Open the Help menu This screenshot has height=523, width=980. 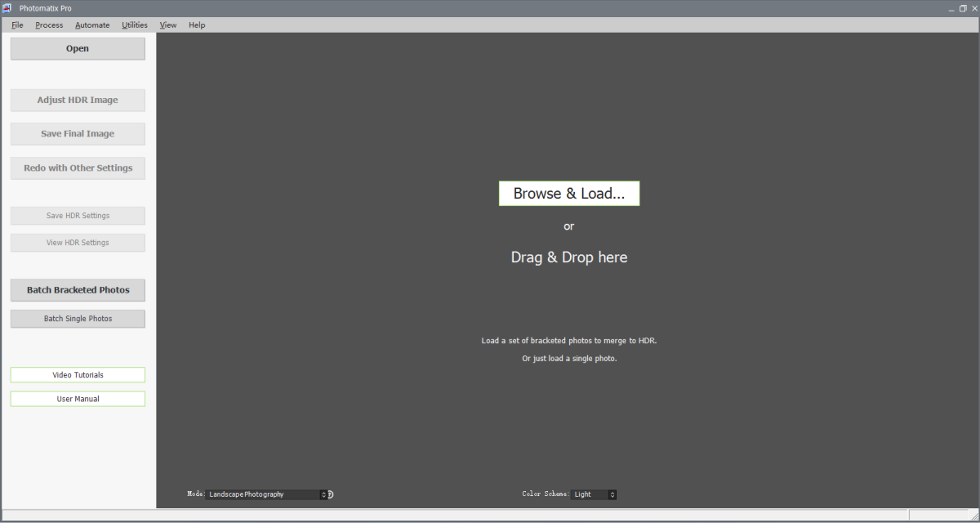tap(197, 25)
